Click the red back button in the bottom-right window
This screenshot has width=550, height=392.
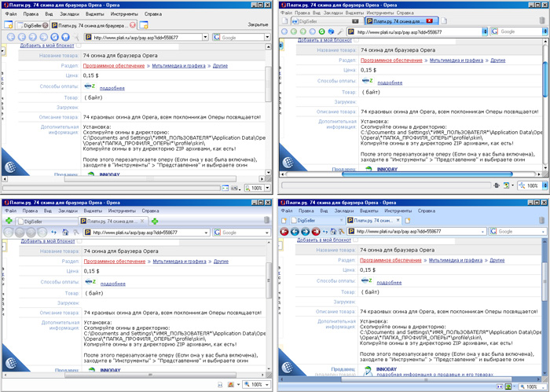(284, 232)
